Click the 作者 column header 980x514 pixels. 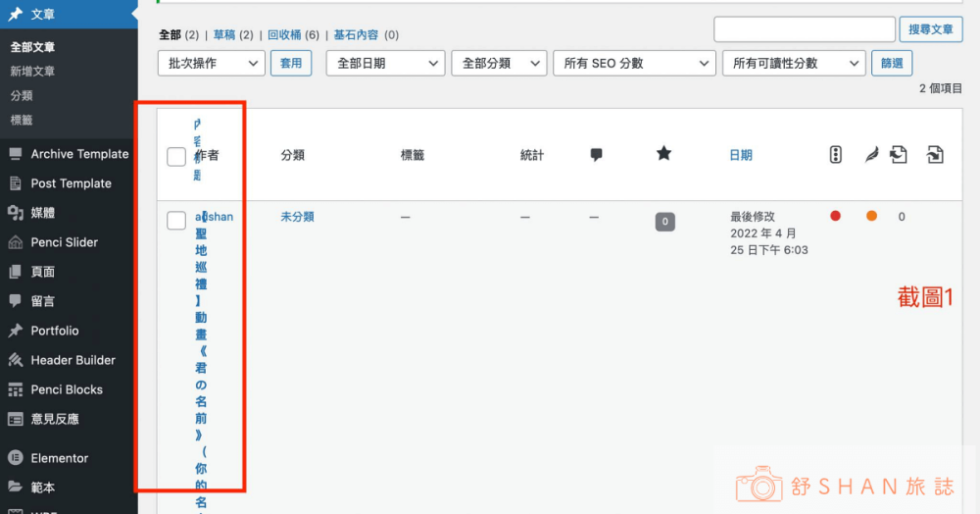point(208,155)
